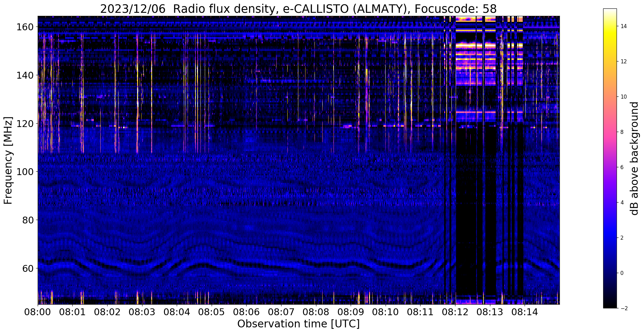This screenshot has width=644, height=333.
Task: Click the 08:10 time tick label
Action: (386, 312)
